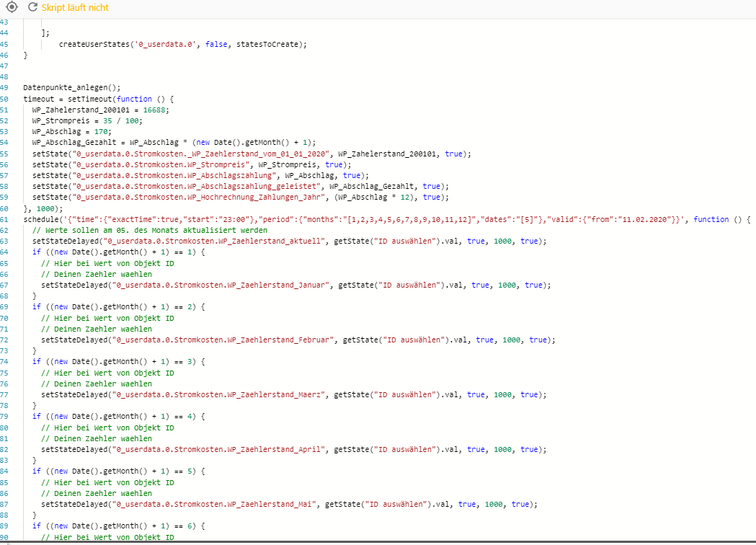Viewport: 756px width, 545px height.
Task: Click the 'Datenpunkte_anlegen();' line
Action: point(72,88)
